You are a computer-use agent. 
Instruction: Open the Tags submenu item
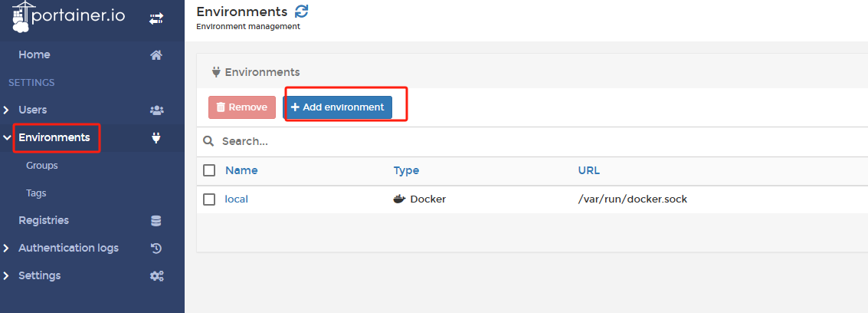click(36, 193)
